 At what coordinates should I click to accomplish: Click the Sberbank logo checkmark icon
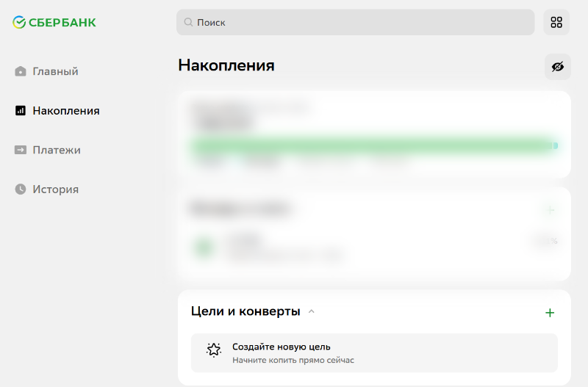pyautogui.click(x=20, y=23)
